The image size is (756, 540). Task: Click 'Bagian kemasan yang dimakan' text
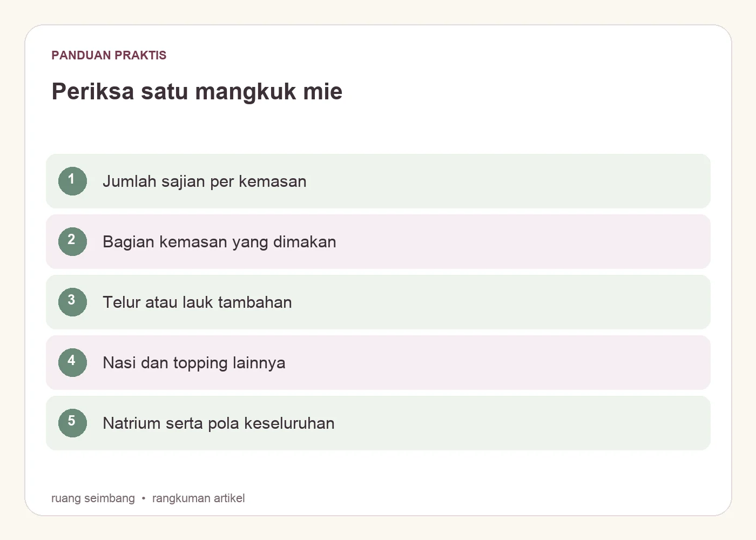[219, 242]
